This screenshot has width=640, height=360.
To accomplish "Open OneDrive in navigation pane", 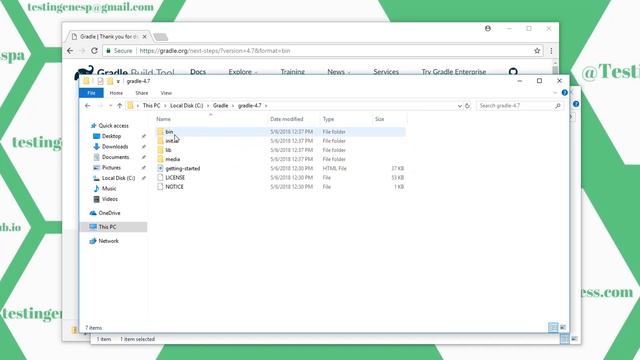I will [109, 213].
